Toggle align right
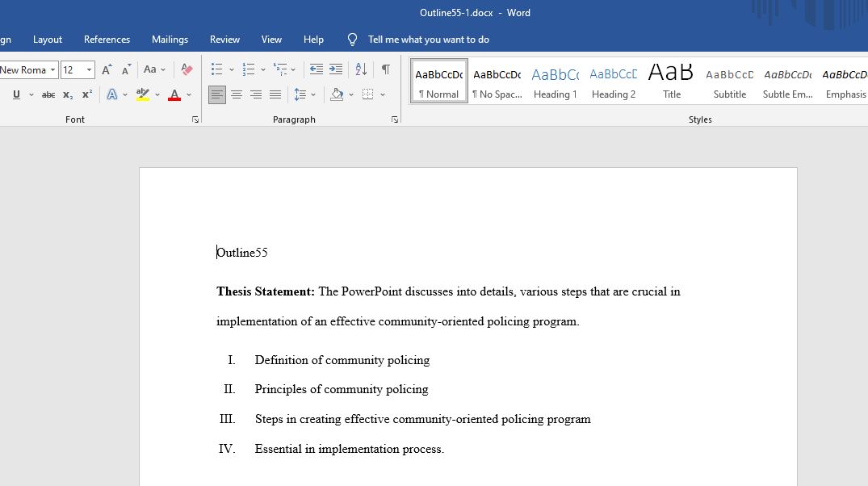 pos(256,94)
